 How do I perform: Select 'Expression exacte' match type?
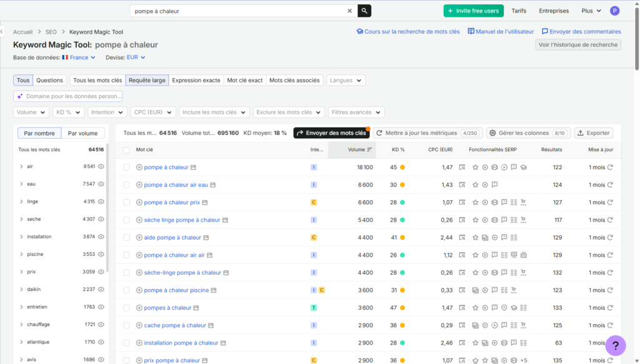[196, 81]
